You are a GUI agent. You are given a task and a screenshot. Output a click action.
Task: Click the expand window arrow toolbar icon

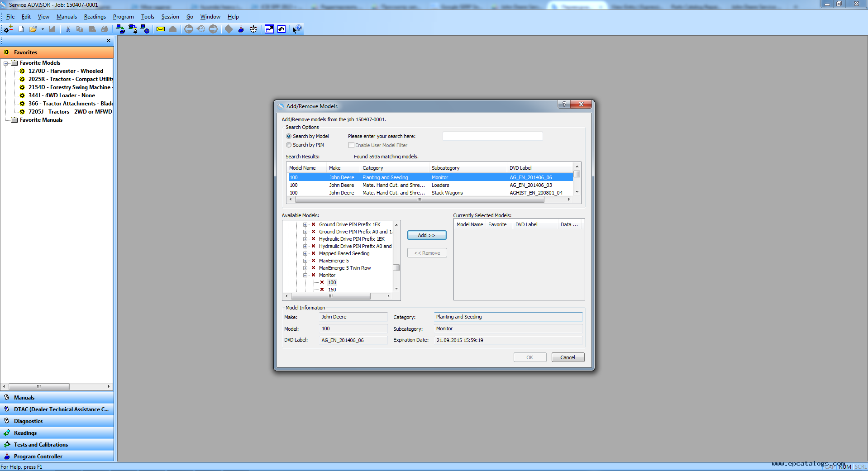269,29
